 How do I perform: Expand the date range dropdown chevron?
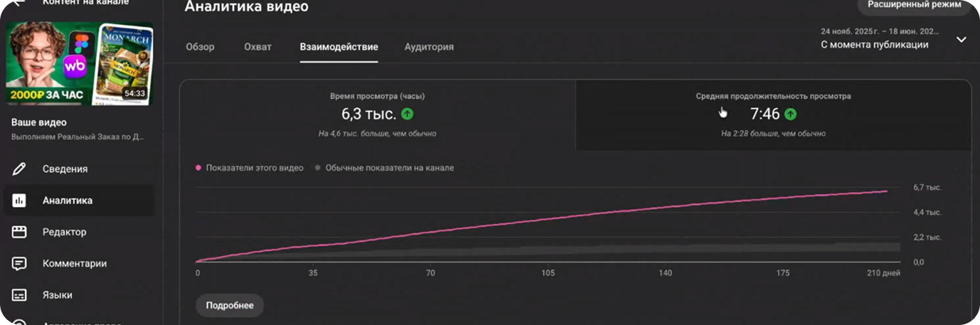(961, 39)
